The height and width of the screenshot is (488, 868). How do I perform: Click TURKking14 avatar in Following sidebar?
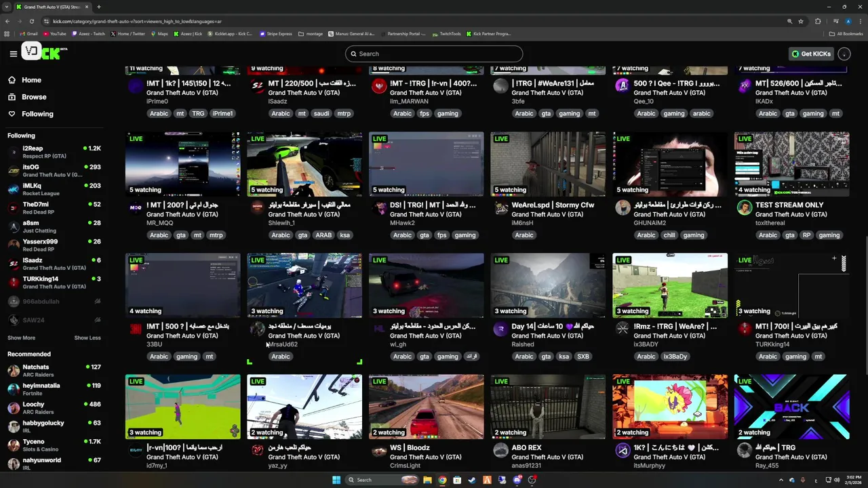coord(14,283)
